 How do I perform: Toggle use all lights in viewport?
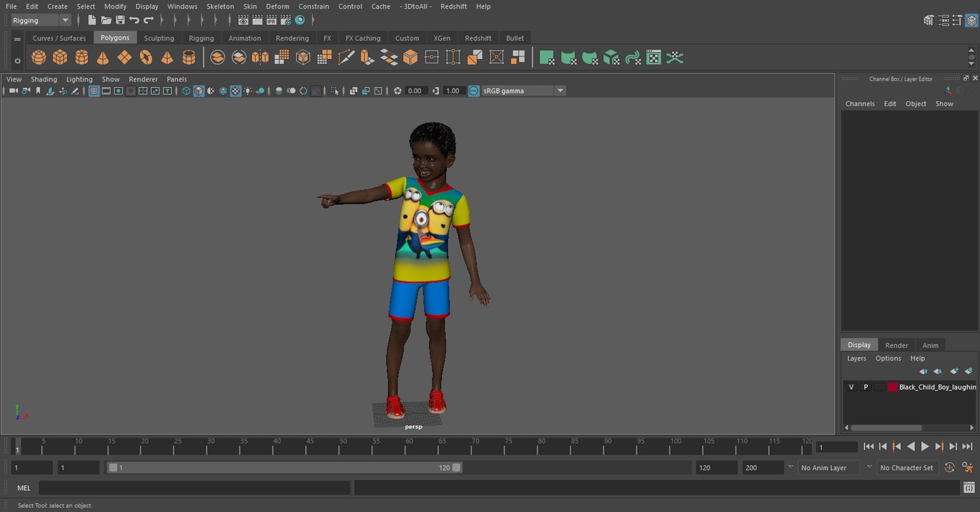248,91
